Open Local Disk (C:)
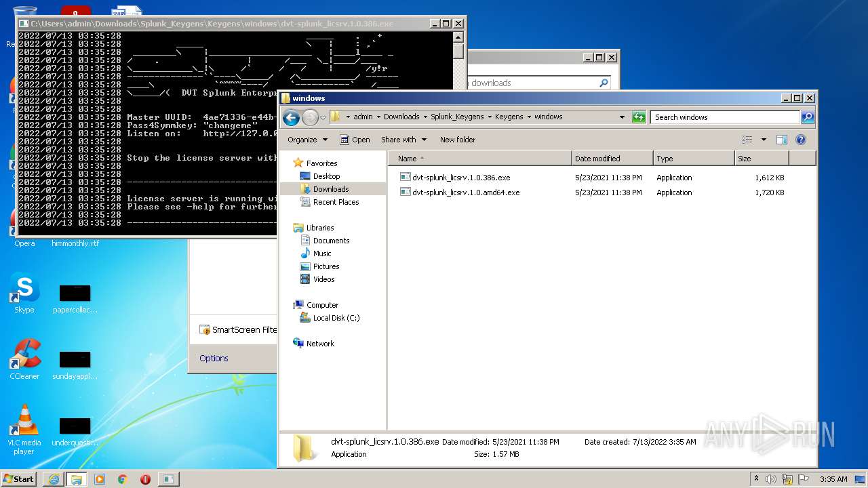Image resolution: width=868 pixels, height=488 pixels. point(336,318)
